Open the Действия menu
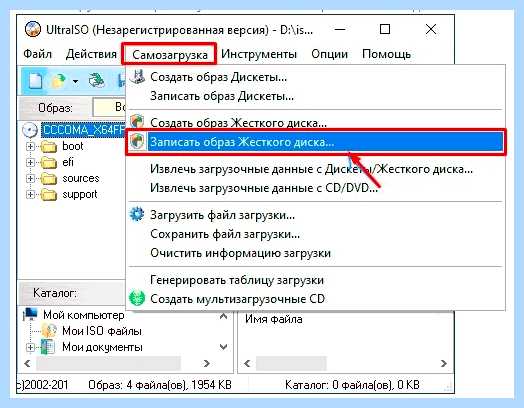Screen dimensions: 524x408 tap(91, 54)
